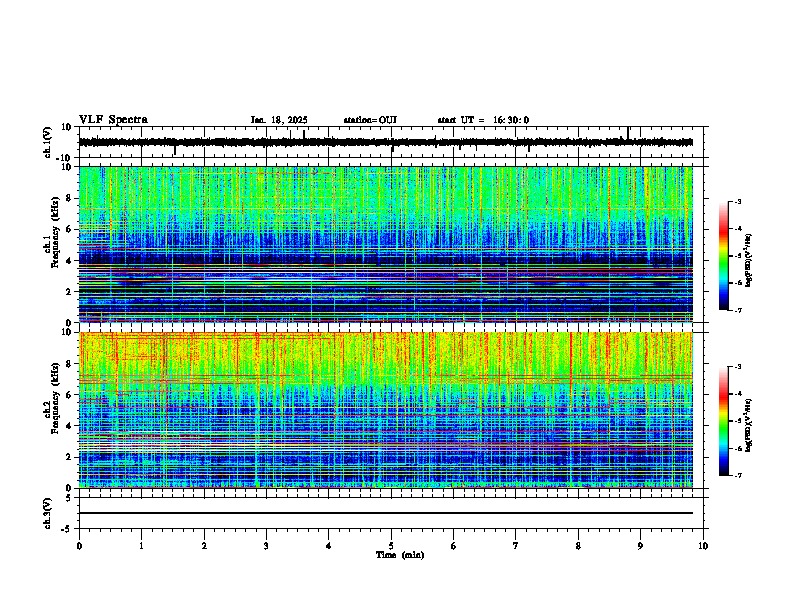This screenshot has width=792, height=612.
Task: Click the ch.1 'Frequency (kHz)' axis label
Action: click(x=55, y=233)
